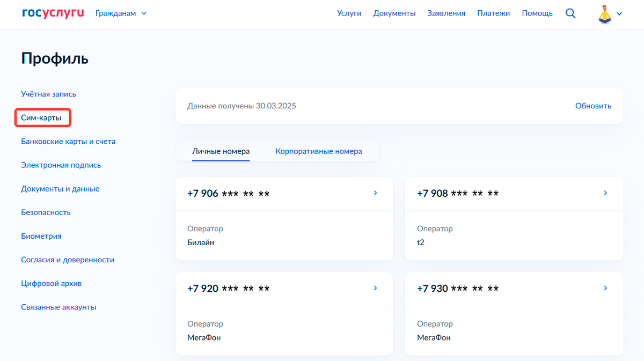The height and width of the screenshot is (361, 644).
Task: Open the Безопасность section
Action: (46, 212)
